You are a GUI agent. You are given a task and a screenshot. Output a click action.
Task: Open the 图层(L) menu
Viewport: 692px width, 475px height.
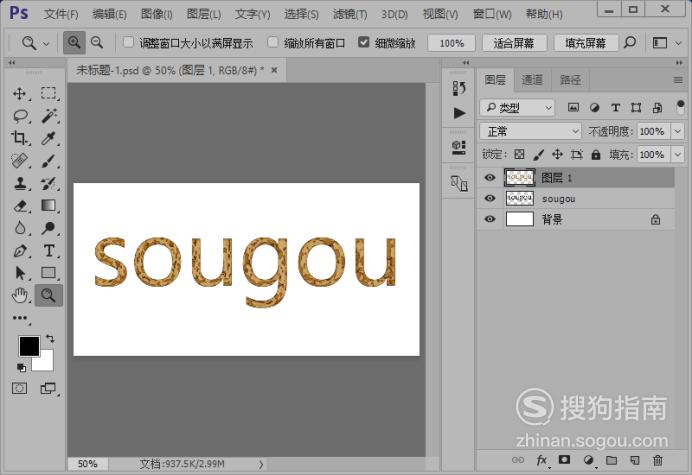pyautogui.click(x=203, y=14)
